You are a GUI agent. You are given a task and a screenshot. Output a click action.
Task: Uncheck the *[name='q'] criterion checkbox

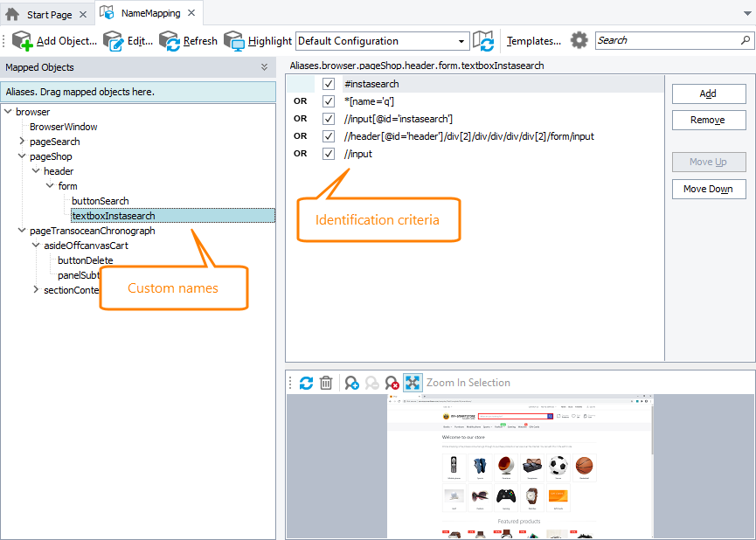328,102
